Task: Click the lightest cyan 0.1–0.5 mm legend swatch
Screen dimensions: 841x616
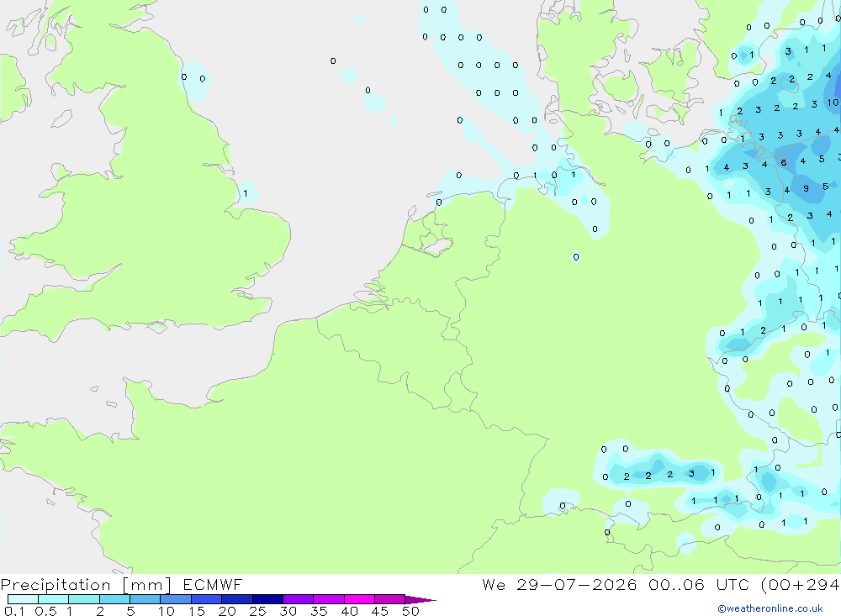Action: pos(23,599)
